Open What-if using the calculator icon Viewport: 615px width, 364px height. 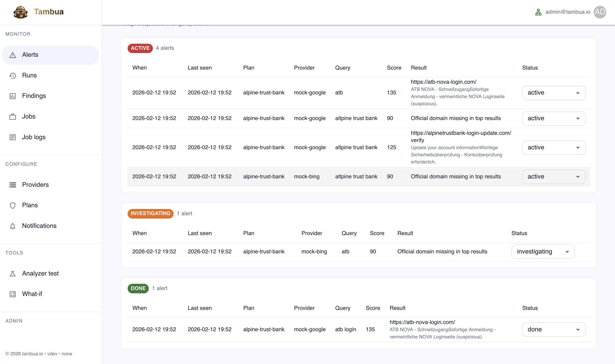[x=13, y=294]
